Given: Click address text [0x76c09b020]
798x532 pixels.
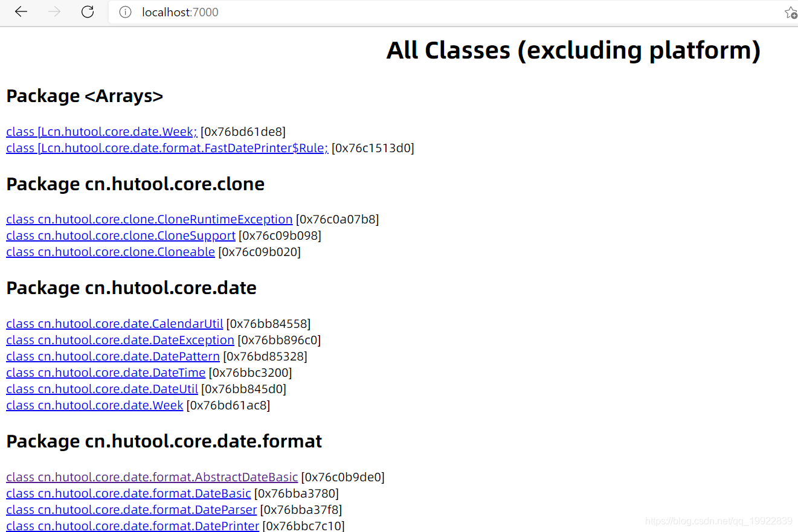Looking at the screenshot, I should pos(259,252).
